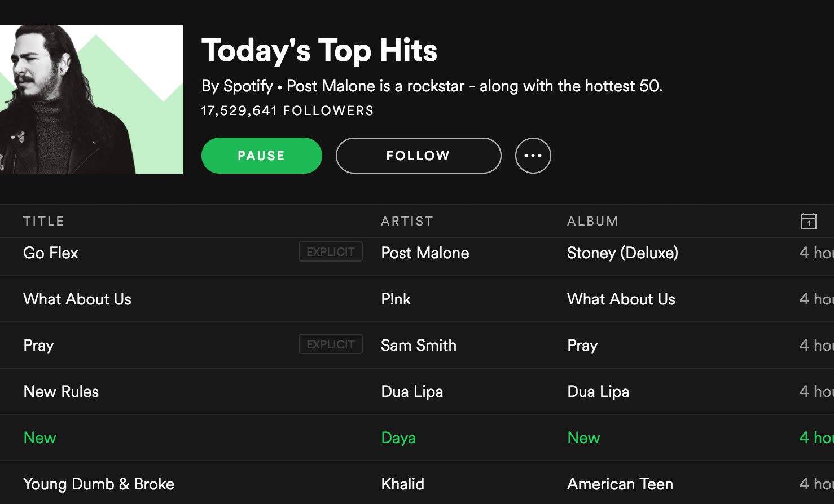Image resolution: width=834 pixels, height=504 pixels.
Task: Open Sam Smith artist link
Action: 419,345
